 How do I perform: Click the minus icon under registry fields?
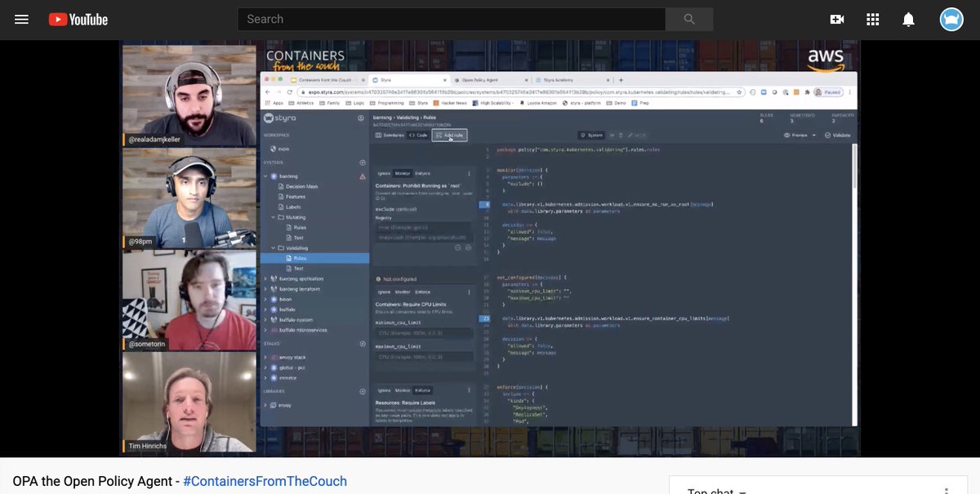[458, 247]
